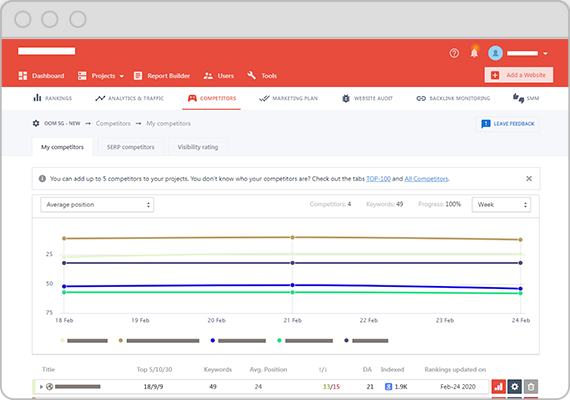The image size is (570, 400).
Task: Switch to SERP competitors tab
Action: pos(131,147)
